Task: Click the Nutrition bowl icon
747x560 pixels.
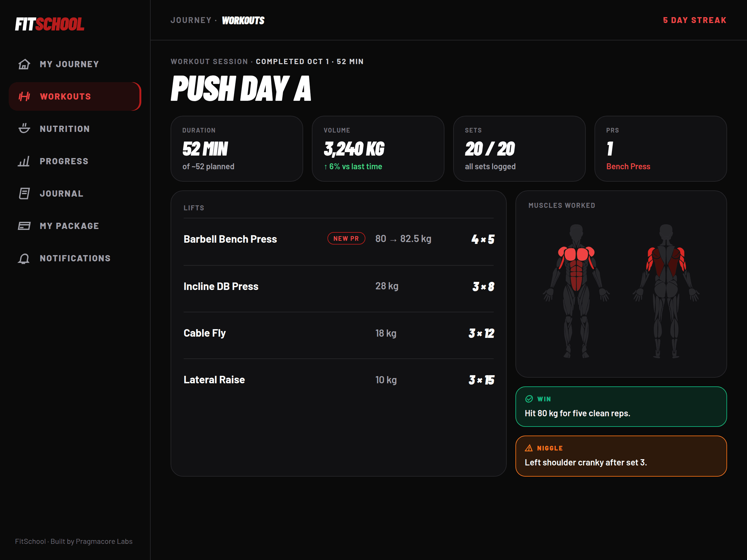Action: coord(24,129)
